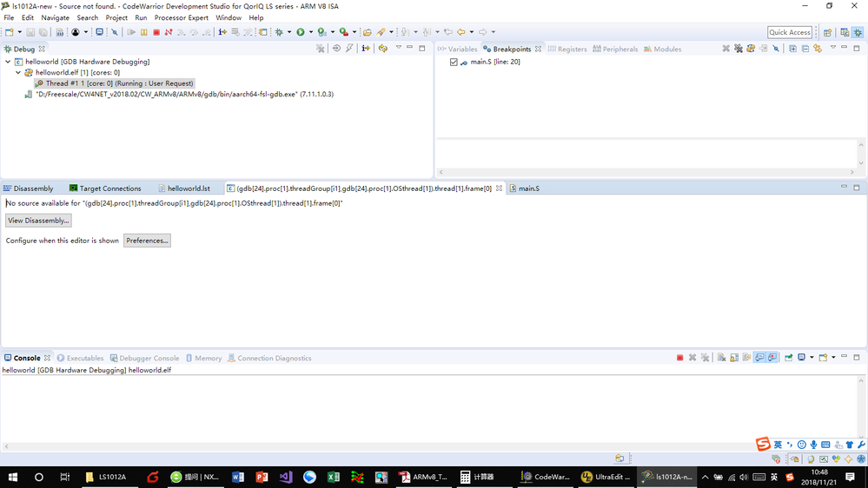Viewport: 868px width, 488px height.
Task: Click Expand All in Breakpoints view
Action: pos(792,49)
